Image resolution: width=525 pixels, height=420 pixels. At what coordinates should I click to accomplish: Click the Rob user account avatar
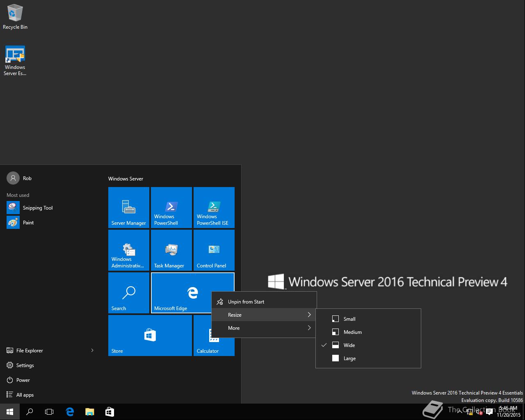(13, 178)
